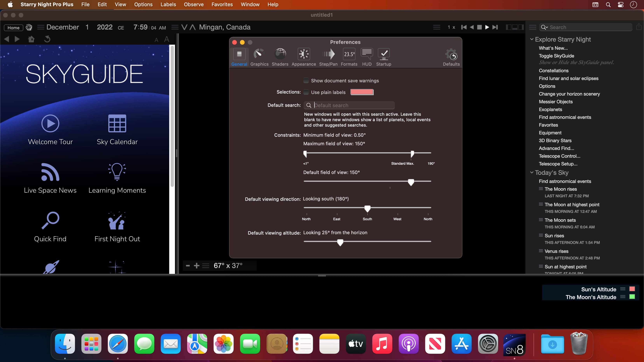Step time backward one step
This screenshot has width=644, height=362.
click(464, 27)
